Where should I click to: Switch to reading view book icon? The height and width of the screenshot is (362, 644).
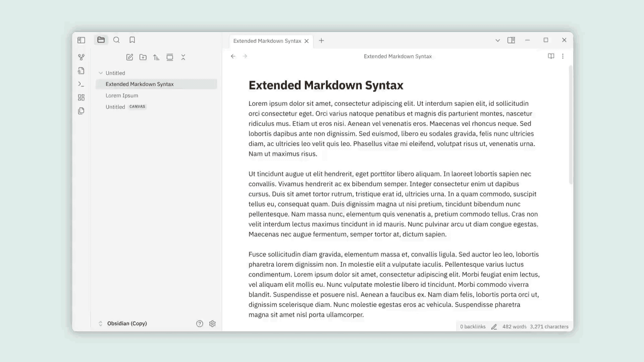(551, 56)
